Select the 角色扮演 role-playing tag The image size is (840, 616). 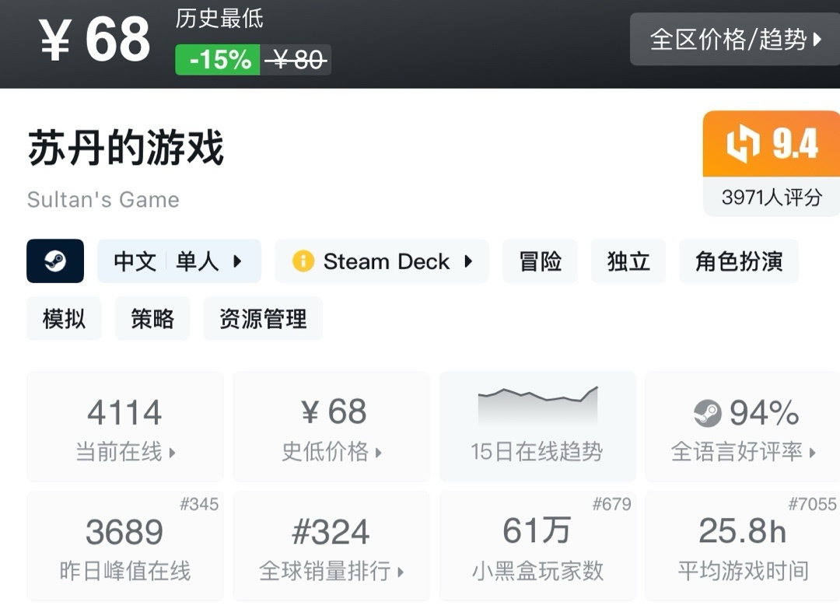739,261
